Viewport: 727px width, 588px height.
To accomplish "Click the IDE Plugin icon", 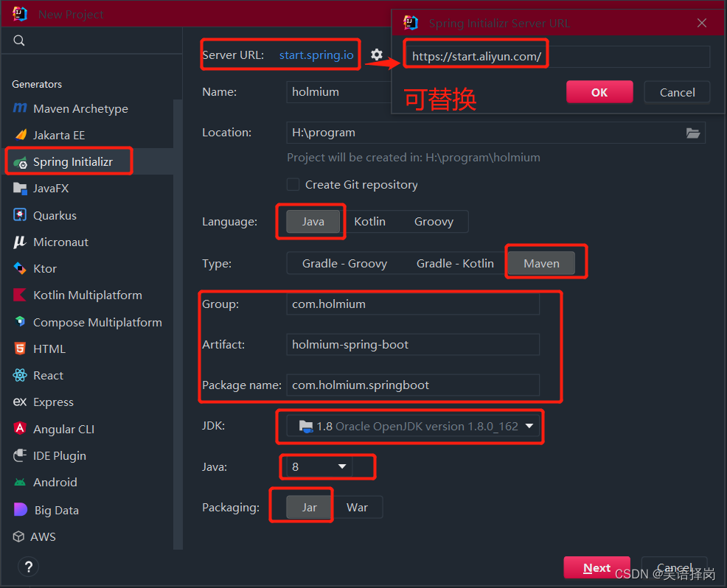I will point(20,455).
